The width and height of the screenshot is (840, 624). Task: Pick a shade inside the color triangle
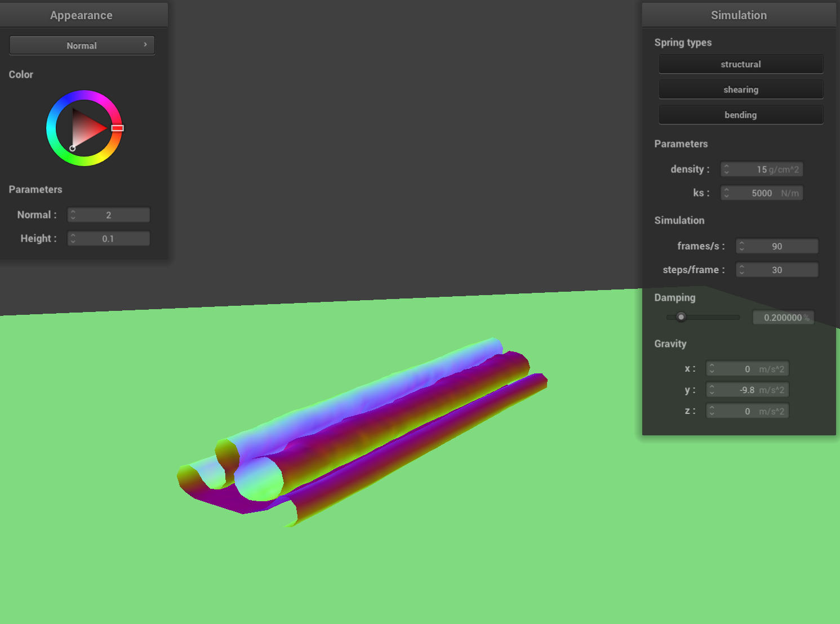86,128
